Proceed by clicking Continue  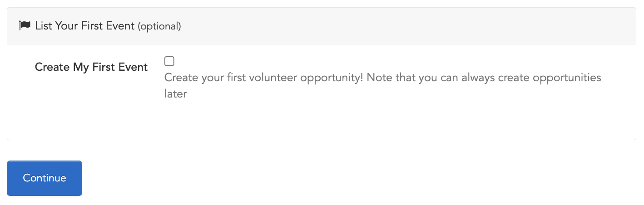pyautogui.click(x=45, y=178)
